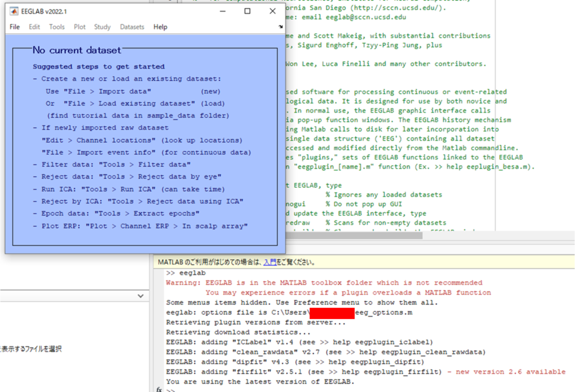This screenshot has height=392, width=575.
Task: Click the 'If newly imported raw dataset' line
Action: tap(101, 127)
